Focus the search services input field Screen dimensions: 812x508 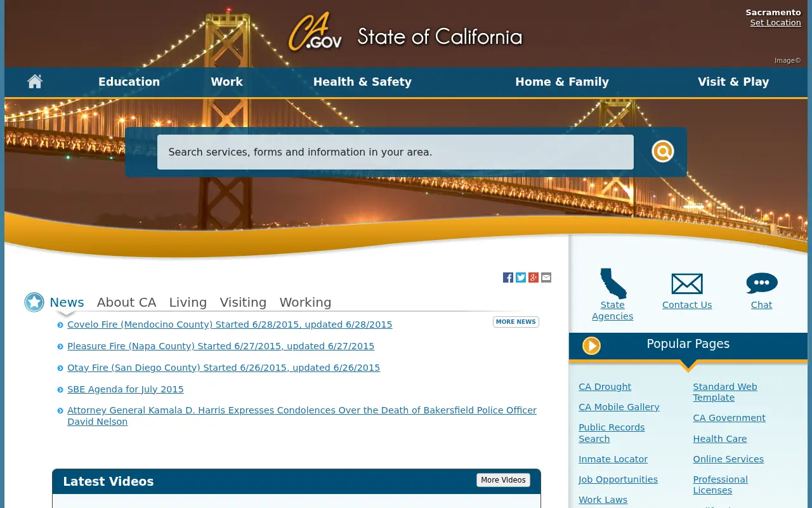[395, 152]
